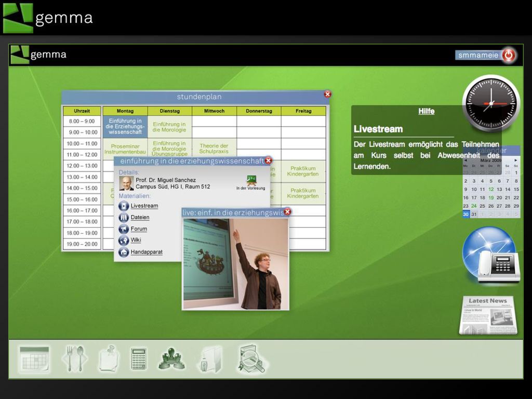
Task: Click Prof. Dr. Miguel Sanchez's portrait photo
Action: [x=126, y=183]
